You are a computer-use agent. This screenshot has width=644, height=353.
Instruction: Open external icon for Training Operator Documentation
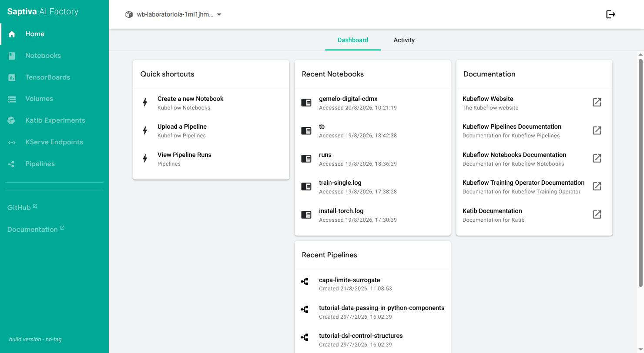click(x=597, y=186)
